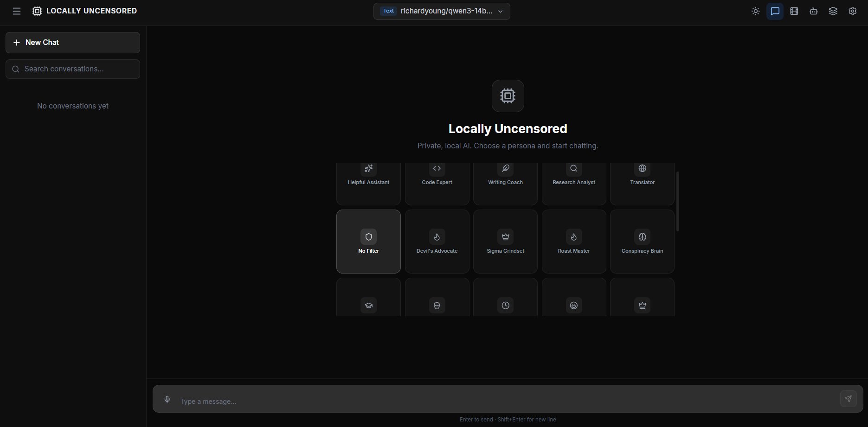Image resolution: width=868 pixels, height=427 pixels.
Task: Click the Text mode badge in model selector
Action: pyautogui.click(x=388, y=11)
